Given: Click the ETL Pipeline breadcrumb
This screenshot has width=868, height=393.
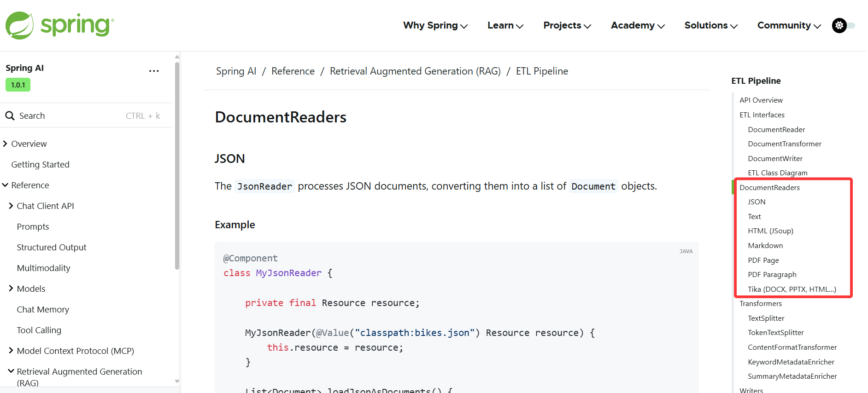Looking at the screenshot, I should 542,71.
